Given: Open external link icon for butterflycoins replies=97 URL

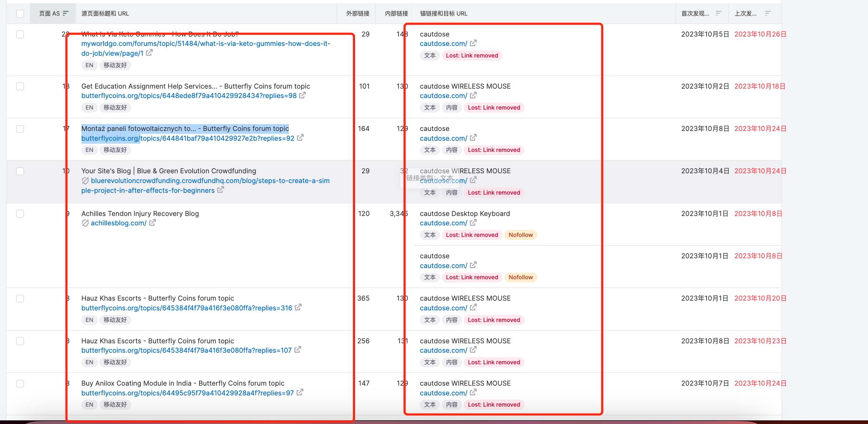Looking at the screenshot, I should pos(300,393).
